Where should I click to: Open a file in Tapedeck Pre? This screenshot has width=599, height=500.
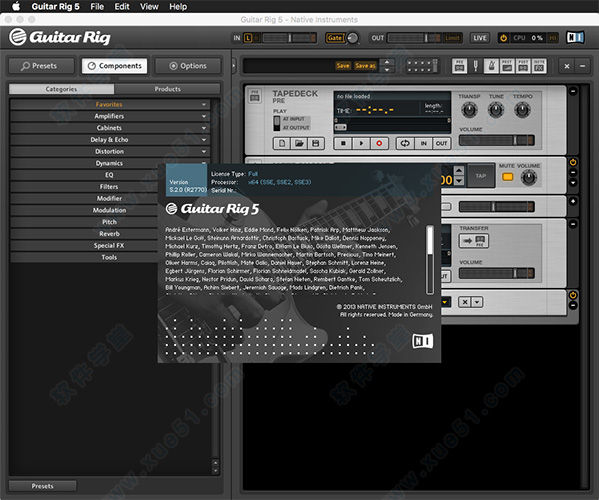pos(299,143)
